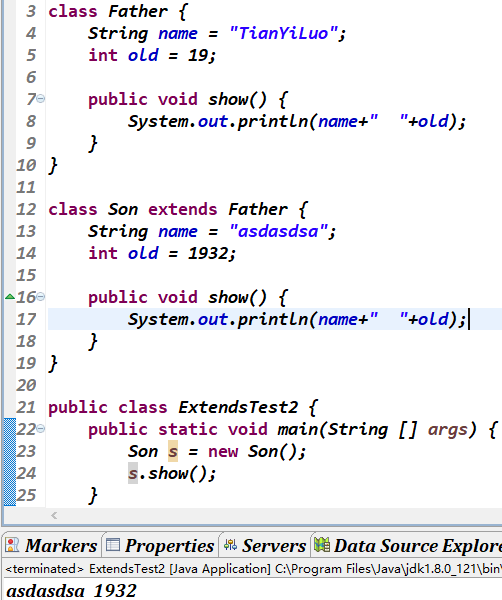
Task: Switch to the Data Source Explorer tab
Action: 407,545
